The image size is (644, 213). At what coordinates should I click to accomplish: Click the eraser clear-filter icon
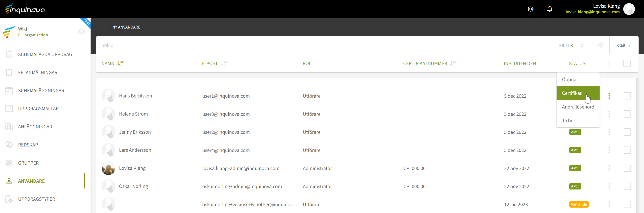click(x=600, y=45)
